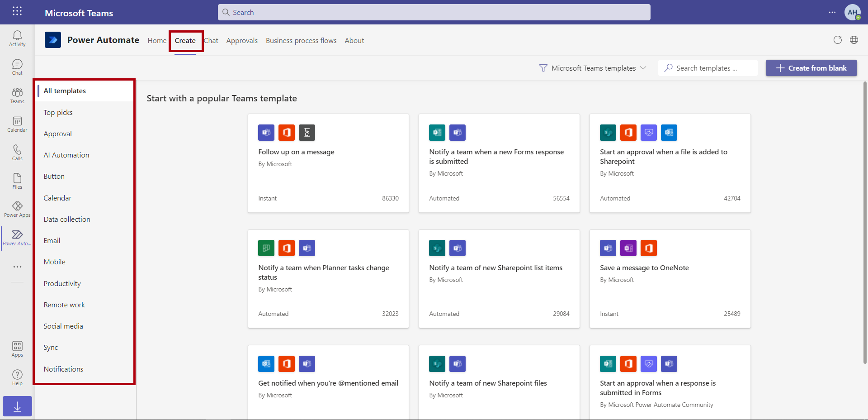Screen dimensions: 868x420
Task: Click the download desktop app button
Action: click(17, 406)
